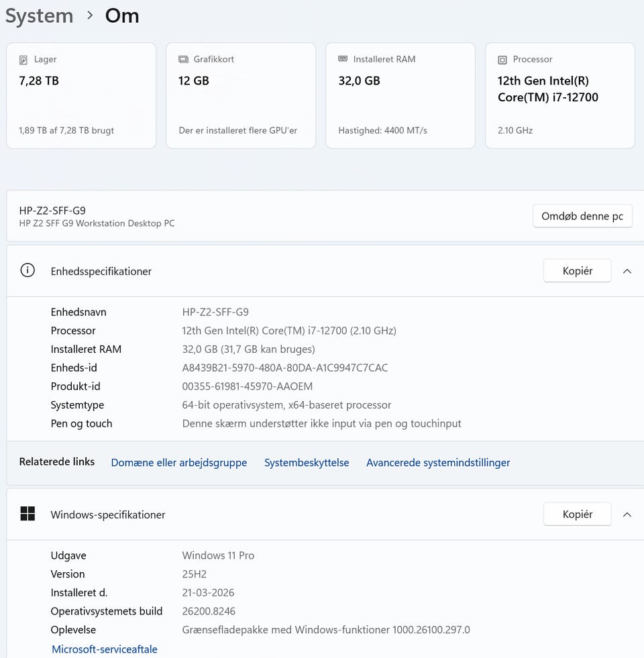
Task: Click the Enhedsspecifikationer info icon
Action: 28,271
